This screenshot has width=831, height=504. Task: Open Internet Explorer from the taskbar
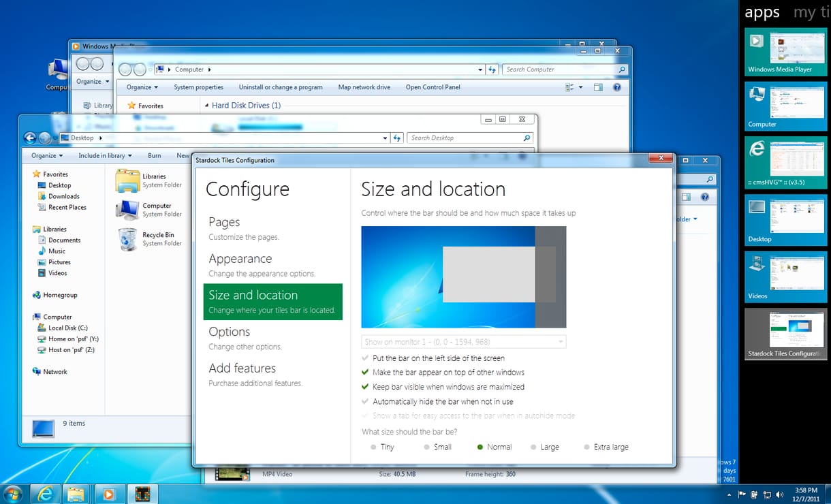click(46, 494)
